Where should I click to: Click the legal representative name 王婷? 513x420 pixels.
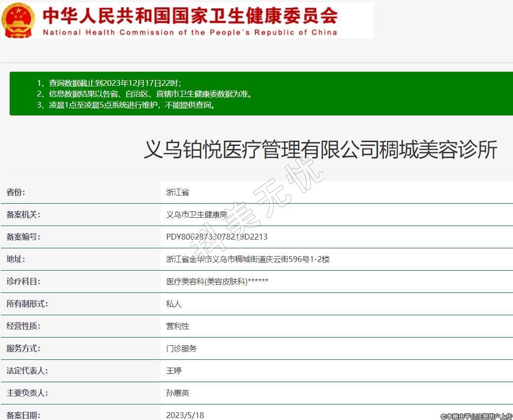(x=174, y=371)
